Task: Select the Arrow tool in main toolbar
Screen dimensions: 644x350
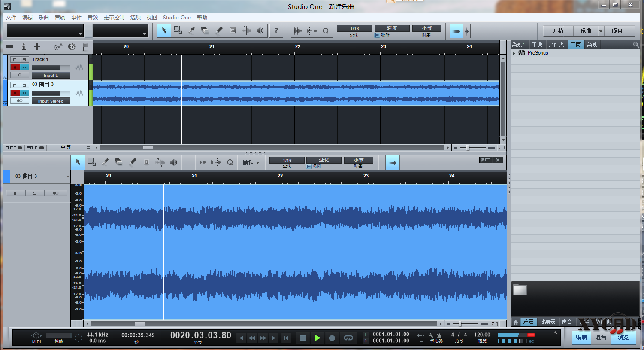Action: pos(164,30)
